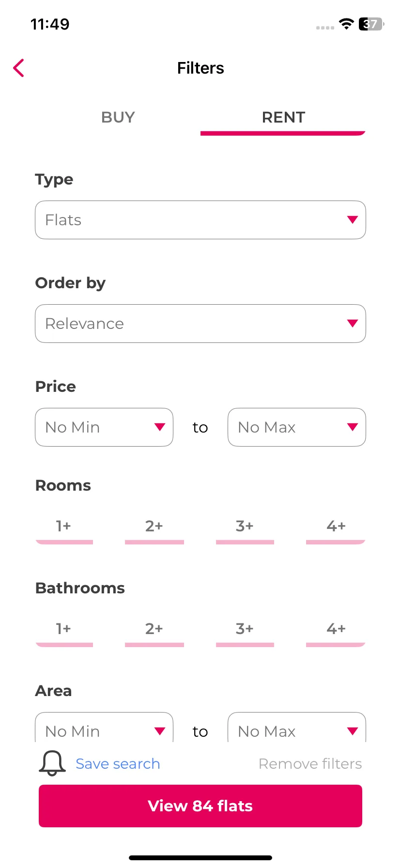Switch to the BUY tab
Image resolution: width=401 pixels, height=868 pixels.
(118, 117)
